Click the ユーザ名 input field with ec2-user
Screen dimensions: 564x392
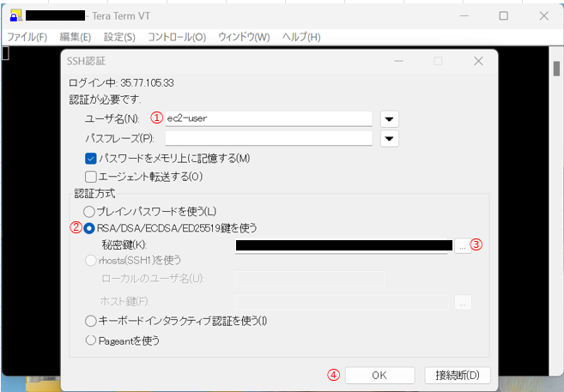tap(269, 118)
